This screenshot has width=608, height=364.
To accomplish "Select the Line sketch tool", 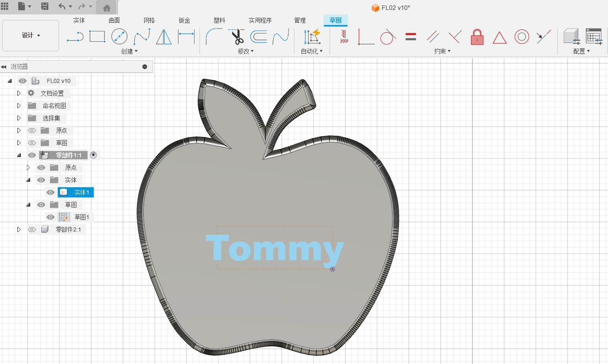I will coord(75,37).
